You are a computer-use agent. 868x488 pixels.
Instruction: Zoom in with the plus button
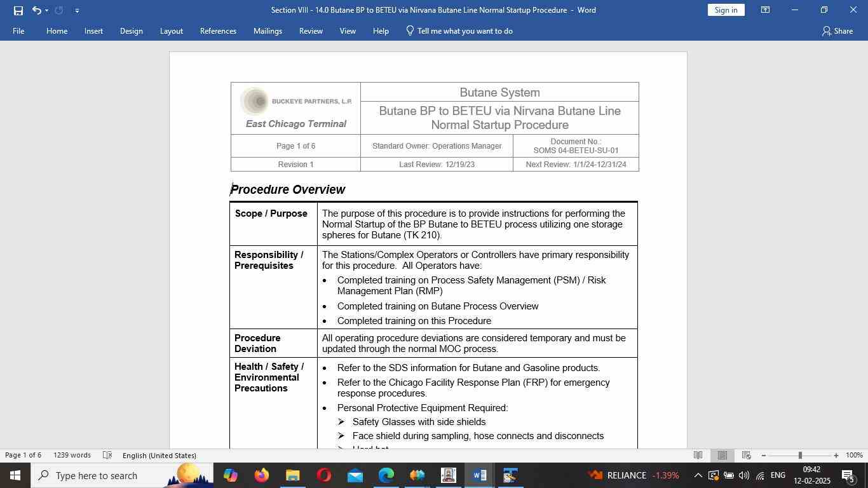click(x=836, y=456)
